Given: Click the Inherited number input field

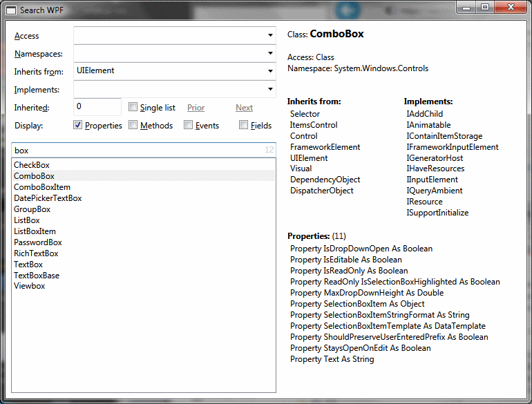Looking at the screenshot, I should click(97, 107).
